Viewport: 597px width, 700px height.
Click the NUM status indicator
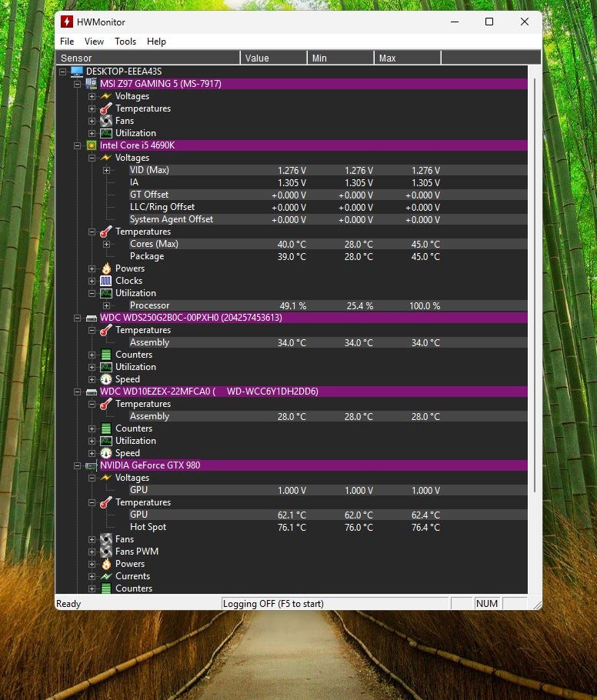(x=487, y=604)
